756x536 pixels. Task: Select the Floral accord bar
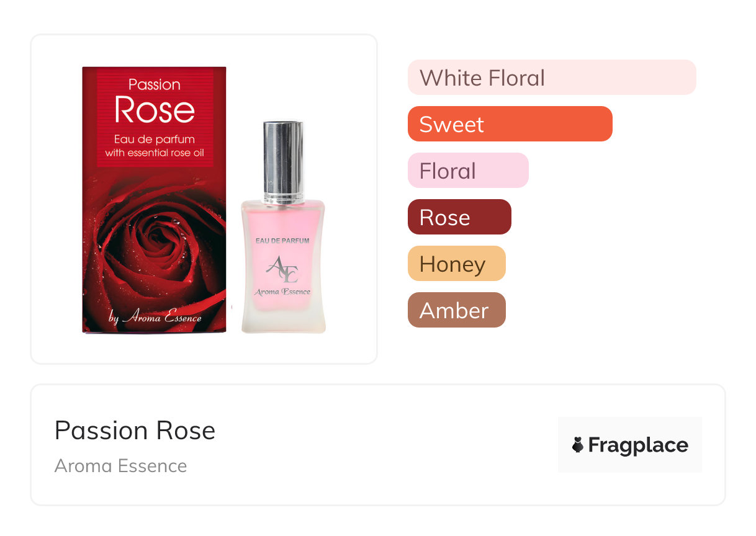pos(468,171)
